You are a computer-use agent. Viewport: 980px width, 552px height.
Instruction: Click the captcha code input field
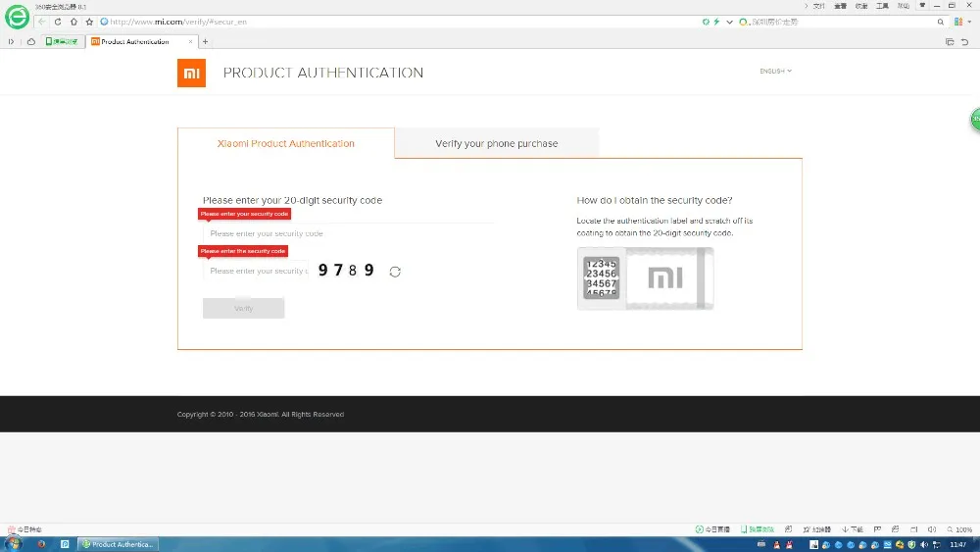pyautogui.click(x=256, y=271)
